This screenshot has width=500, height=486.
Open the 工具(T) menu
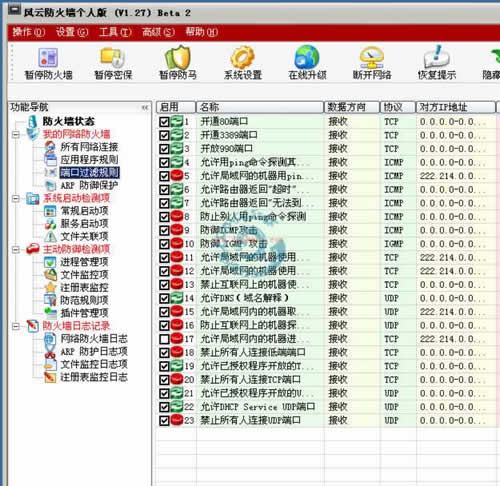coord(115,32)
